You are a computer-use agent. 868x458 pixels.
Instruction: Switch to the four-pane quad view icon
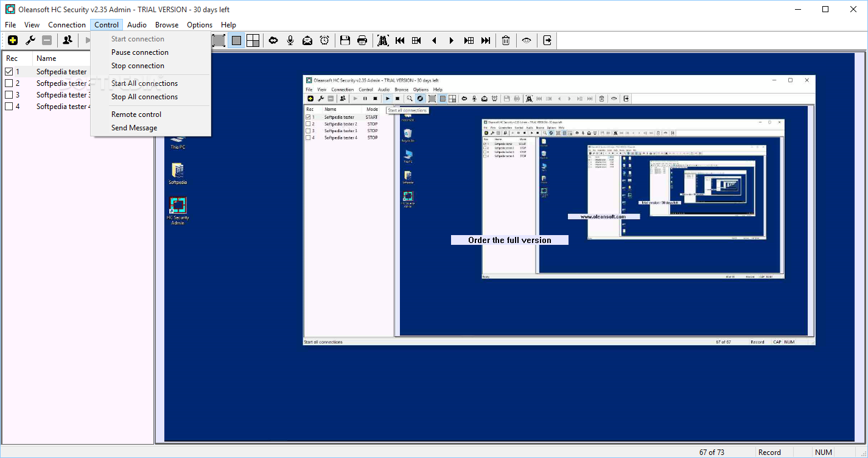pos(253,41)
